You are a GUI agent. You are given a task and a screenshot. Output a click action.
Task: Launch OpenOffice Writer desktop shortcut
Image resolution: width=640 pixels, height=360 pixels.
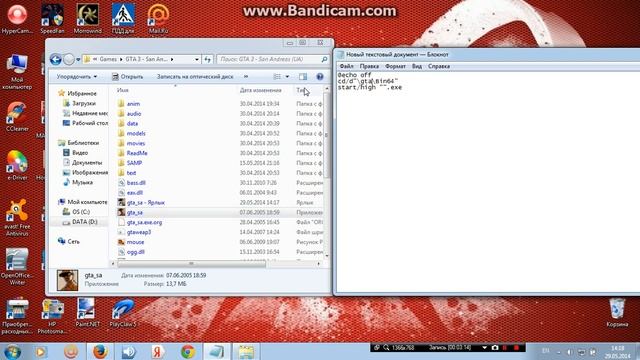17,266
